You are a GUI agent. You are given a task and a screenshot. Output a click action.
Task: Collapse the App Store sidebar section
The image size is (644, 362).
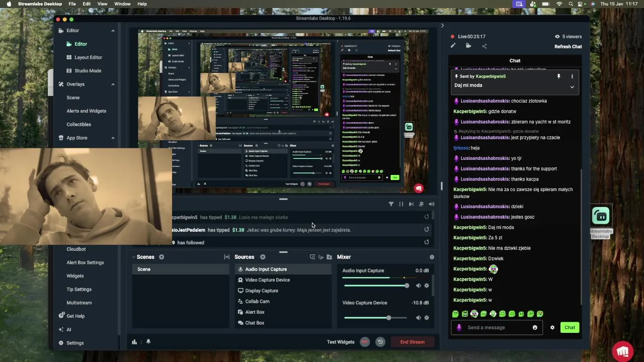click(x=113, y=138)
